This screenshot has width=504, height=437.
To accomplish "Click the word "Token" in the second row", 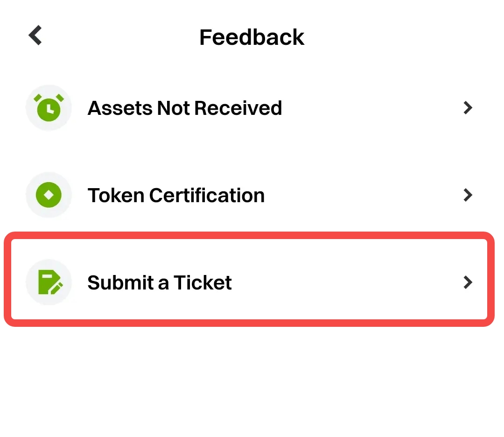I will 116,195.
